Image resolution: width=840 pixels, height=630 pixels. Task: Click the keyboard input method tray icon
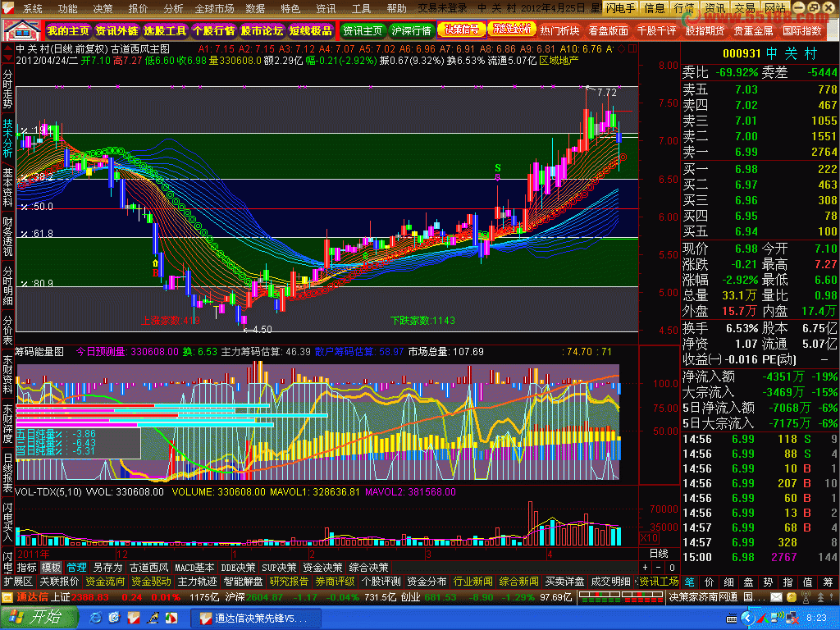pos(732,619)
